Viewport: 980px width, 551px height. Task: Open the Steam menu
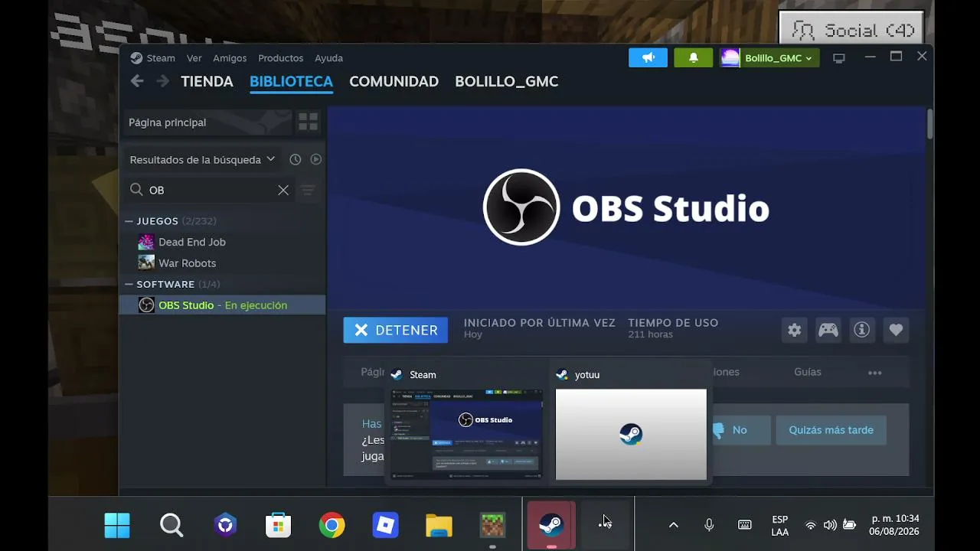tap(161, 58)
